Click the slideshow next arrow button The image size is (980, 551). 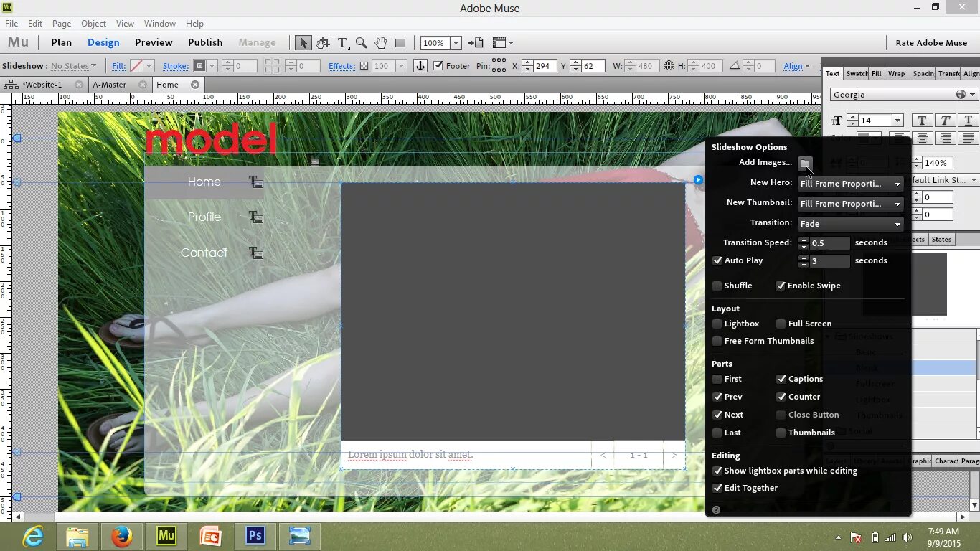(674, 455)
